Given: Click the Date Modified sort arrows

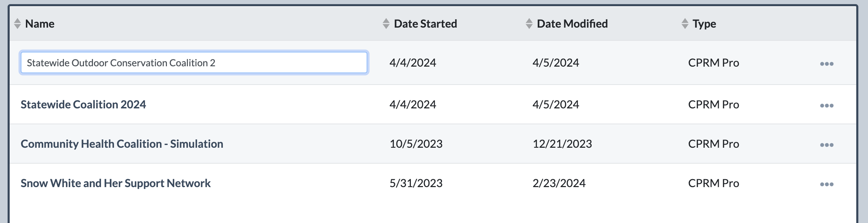Looking at the screenshot, I should coord(529,23).
